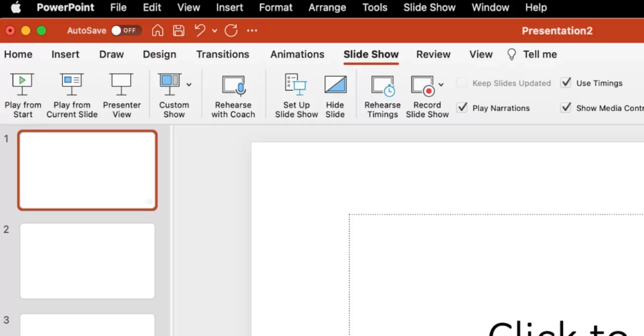
Task: Open the View menu in menu bar
Action: (189, 8)
